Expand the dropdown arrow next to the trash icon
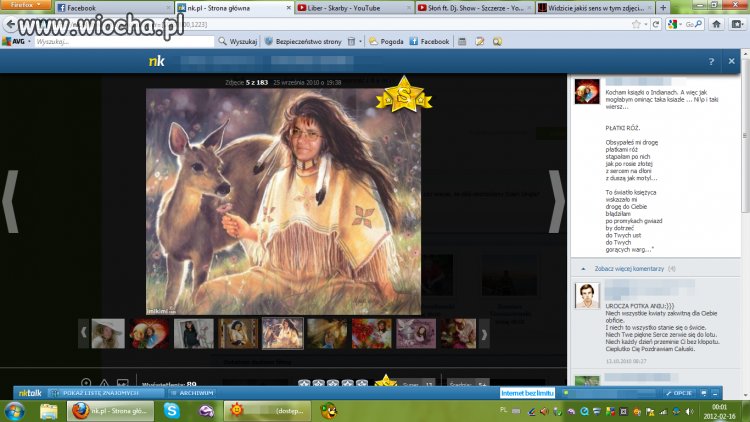Viewport: 750px width, 422px height. (x=360, y=42)
